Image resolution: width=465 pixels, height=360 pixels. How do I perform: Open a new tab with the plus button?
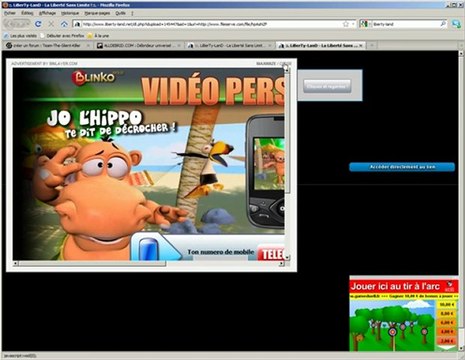372,45
